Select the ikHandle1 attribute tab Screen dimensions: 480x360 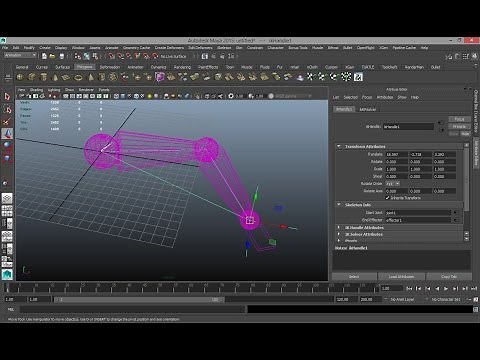click(344, 109)
